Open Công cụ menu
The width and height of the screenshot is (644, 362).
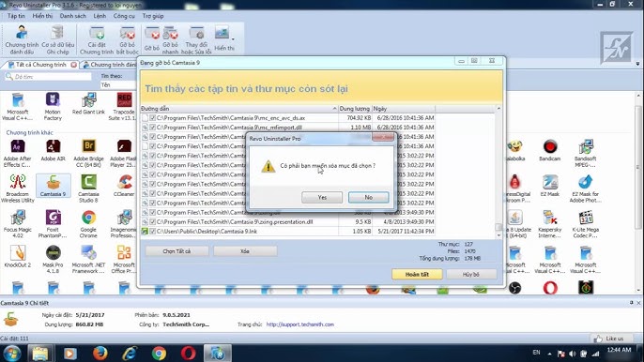[x=124, y=16]
